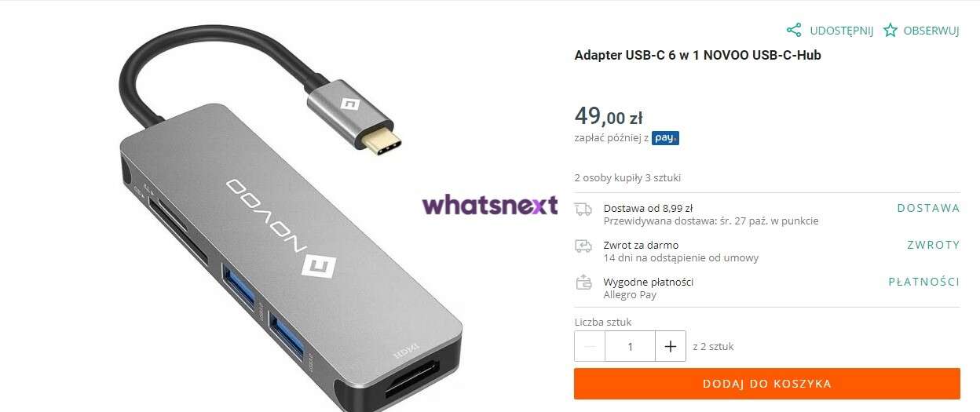Open the ZWROTY returns link
Viewport: 980px width, 412px height.
tap(934, 245)
